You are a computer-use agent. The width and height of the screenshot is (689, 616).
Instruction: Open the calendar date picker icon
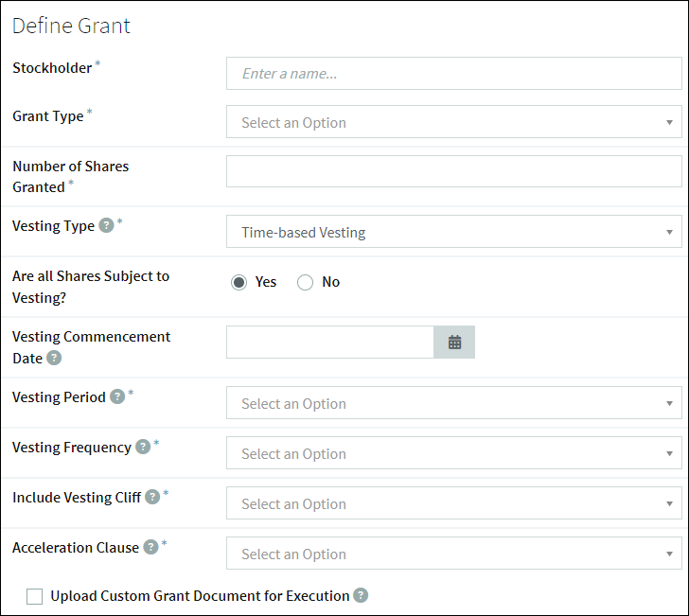point(454,342)
